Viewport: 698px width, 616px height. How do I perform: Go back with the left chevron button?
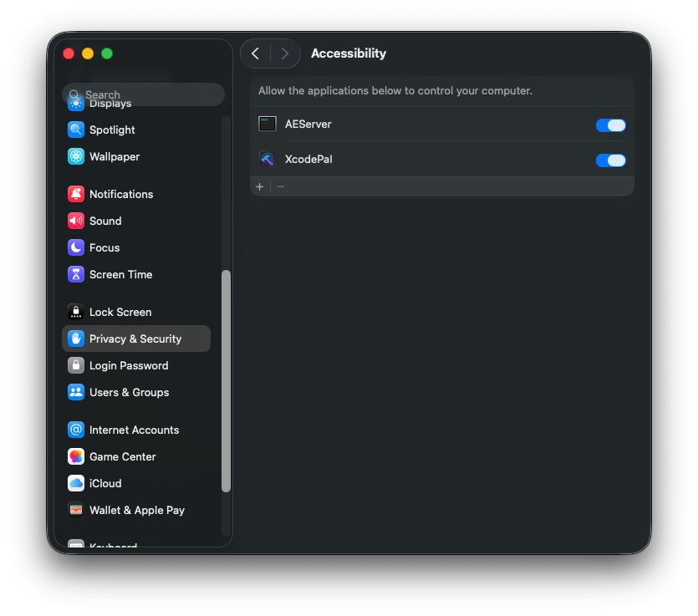256,53
